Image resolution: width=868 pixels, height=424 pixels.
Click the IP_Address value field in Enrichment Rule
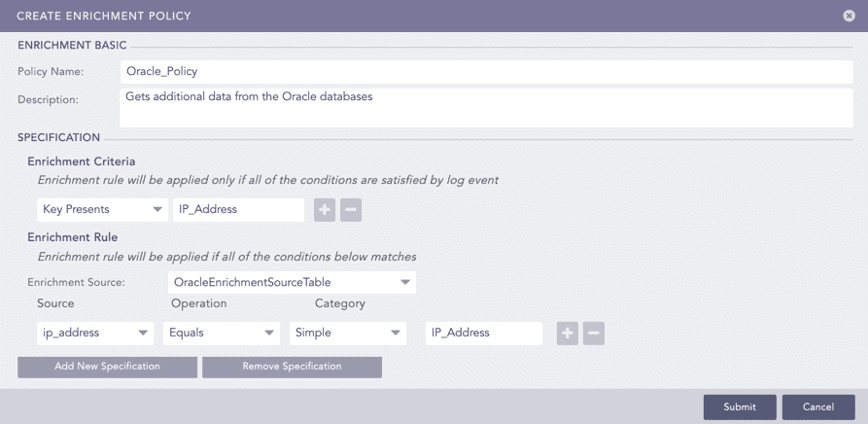coord(484,333)
